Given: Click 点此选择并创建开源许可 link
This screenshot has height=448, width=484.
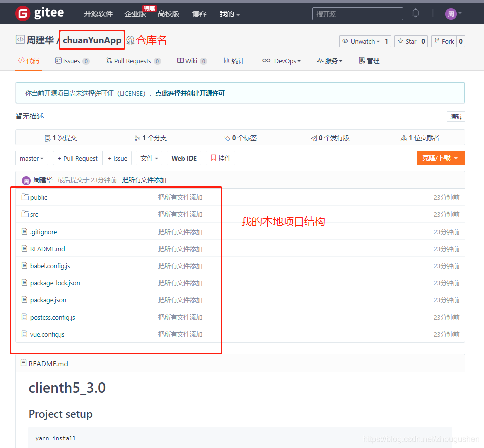Looking at the screenshot, I should (190, 93).
